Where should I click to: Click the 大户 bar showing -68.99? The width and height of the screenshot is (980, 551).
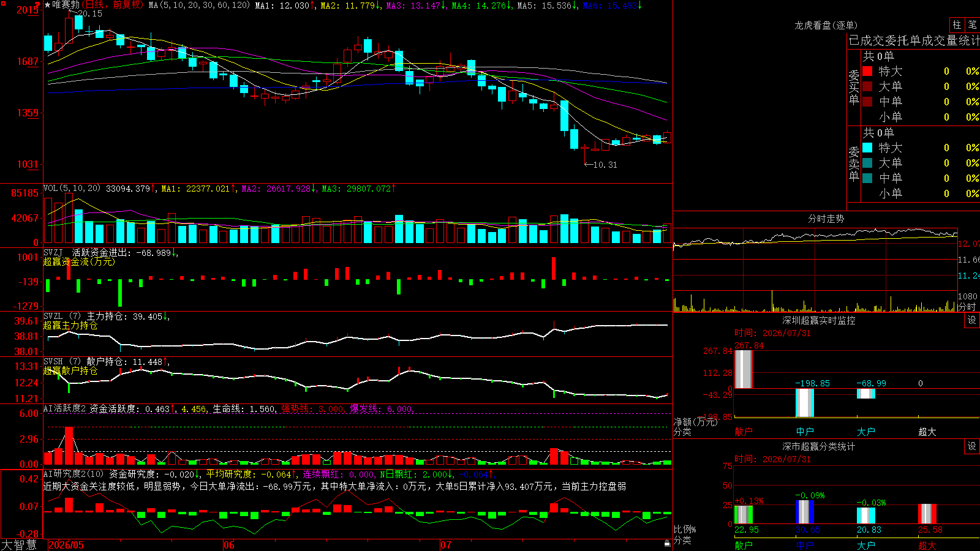(x=866, y=394)
